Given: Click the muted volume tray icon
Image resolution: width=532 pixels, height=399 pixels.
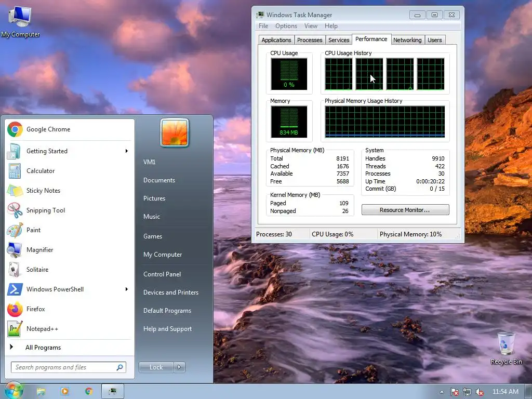Looking at the screenshot, I should pyautogui.click(x=480, y=392).
